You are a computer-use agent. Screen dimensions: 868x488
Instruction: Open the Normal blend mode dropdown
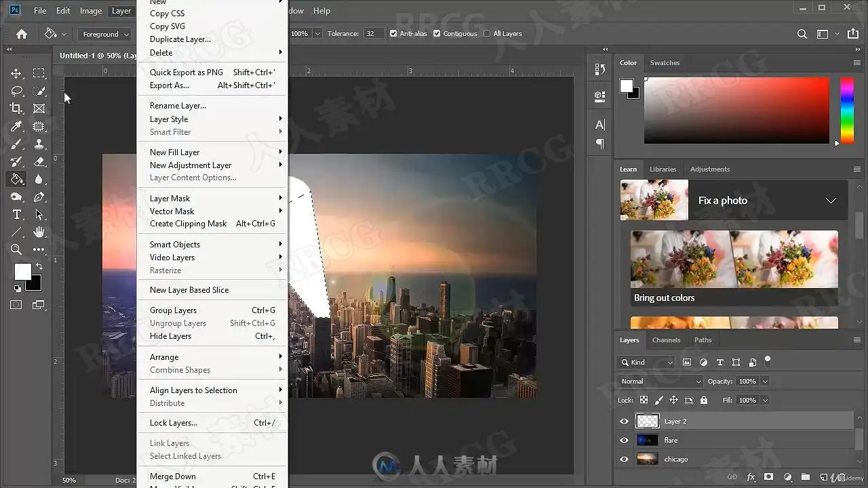point(660,382)
